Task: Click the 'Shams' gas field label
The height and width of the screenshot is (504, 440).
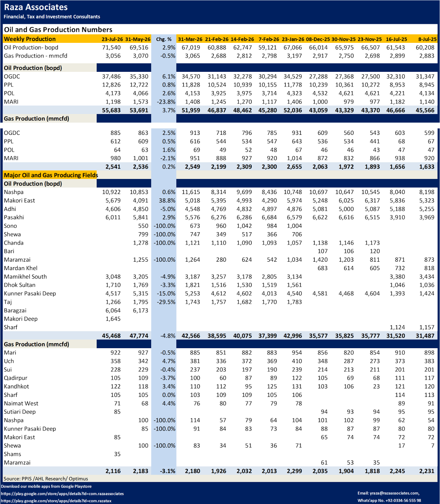Action: tap(12, 454)
